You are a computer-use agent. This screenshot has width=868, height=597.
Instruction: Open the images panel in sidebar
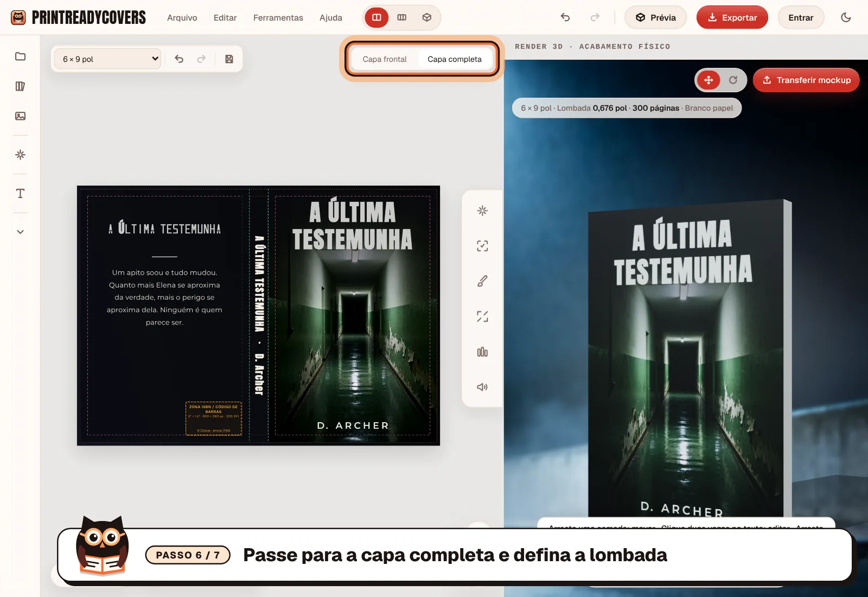coord(20,116)
